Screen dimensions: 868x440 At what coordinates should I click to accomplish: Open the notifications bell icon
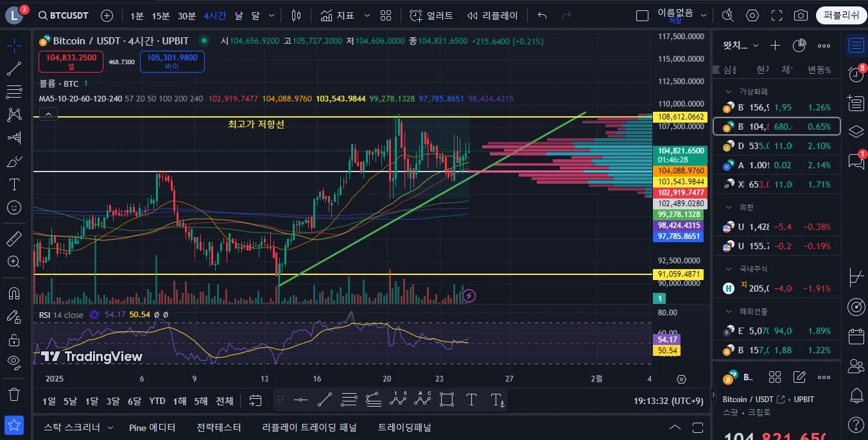point(856,394)
